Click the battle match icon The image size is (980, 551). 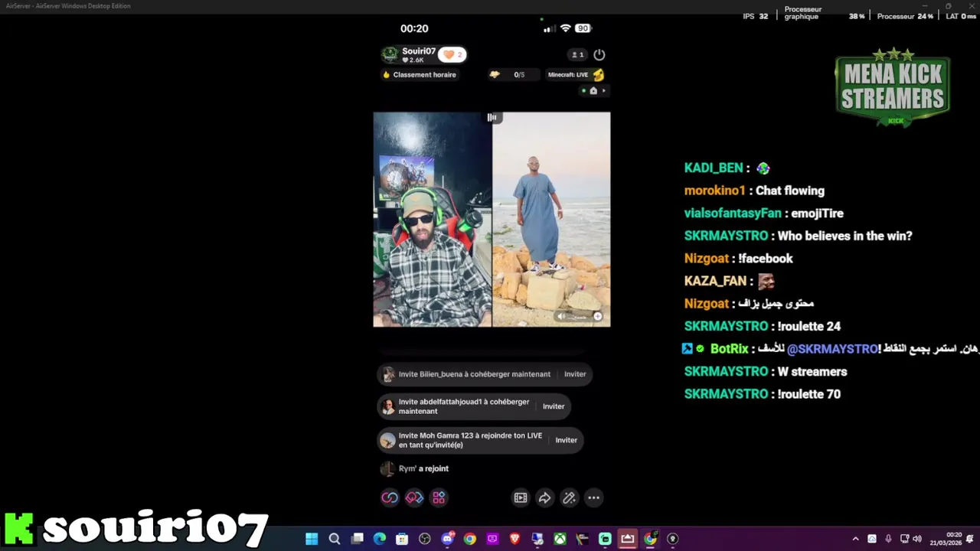(414, 498)
